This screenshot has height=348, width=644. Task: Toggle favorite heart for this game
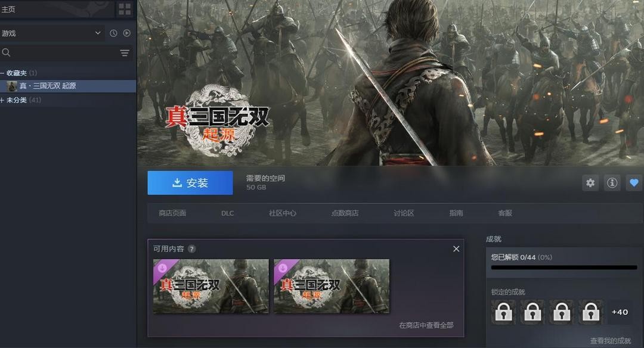coord(634,182)
